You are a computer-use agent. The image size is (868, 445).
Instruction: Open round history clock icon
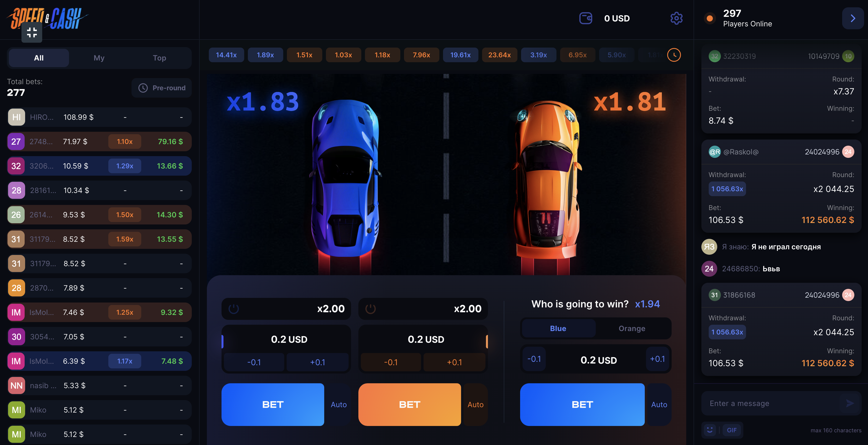tap(674, 55)
